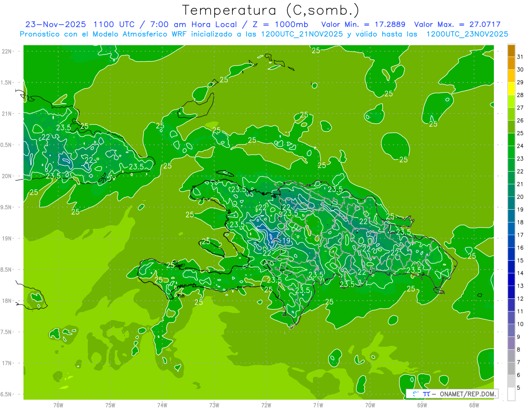The image size is (532, 411).
Task: Click the 20N latitude axis label
Action: 7,176
